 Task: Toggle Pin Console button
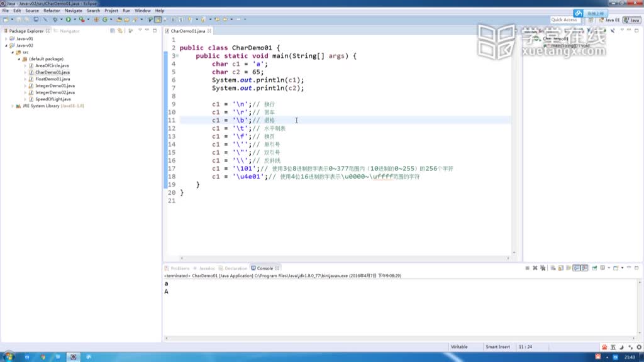pyautogui.click(x=594, y=268)
